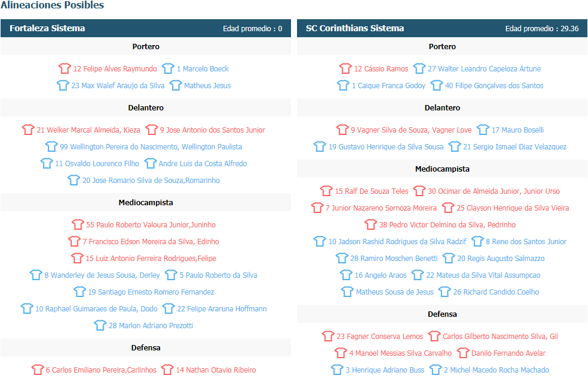Click the blue shirt icon next to Romarinho
This screenshot has height=378, width=588.
pos(74,181)
